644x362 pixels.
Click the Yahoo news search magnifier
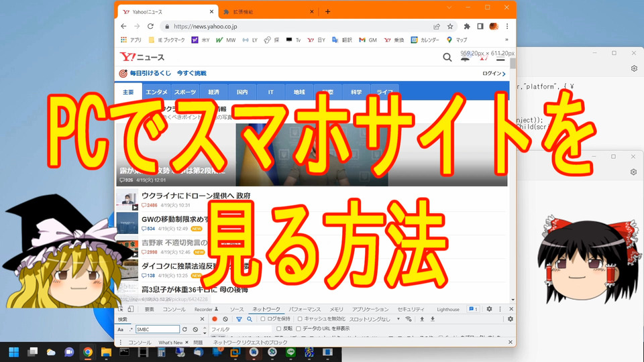click(447, 58)
